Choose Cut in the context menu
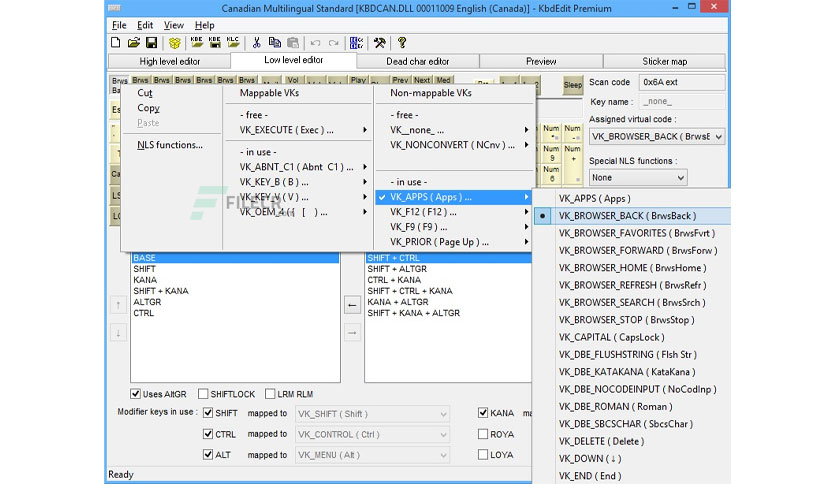Viewport: 836px width, 484px height. coord(171,93)
